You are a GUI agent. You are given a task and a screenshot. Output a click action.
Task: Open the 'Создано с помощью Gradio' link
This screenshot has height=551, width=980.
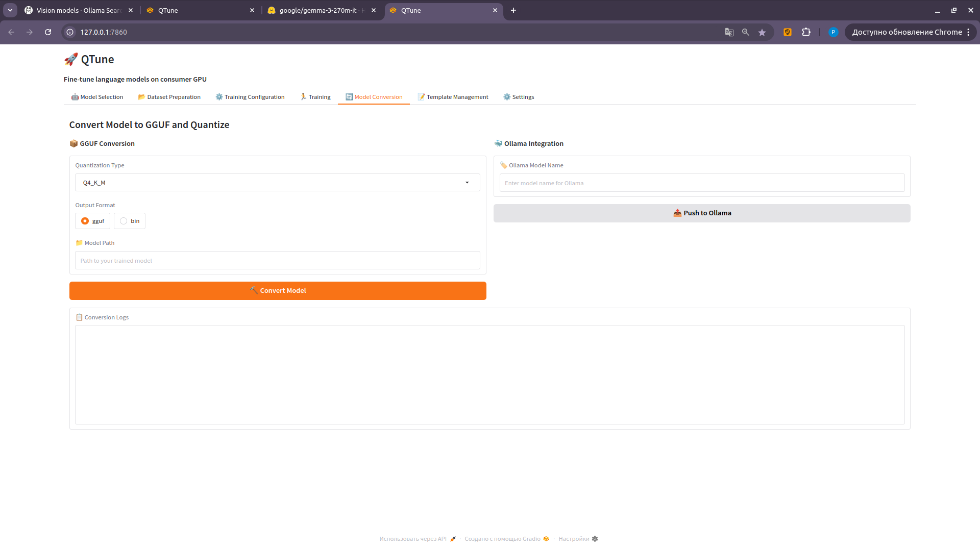[507, 539]
